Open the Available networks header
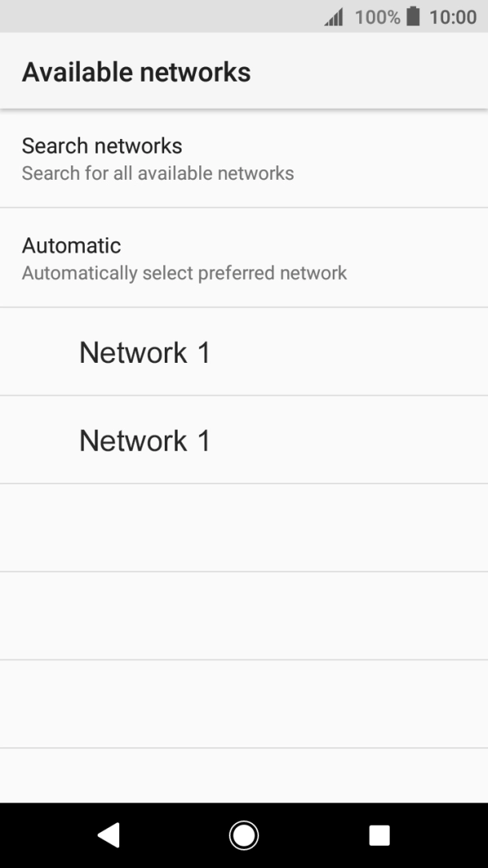The width and height of the screenshot is (488, 868). pyautogui.click(x=136, y=71)
